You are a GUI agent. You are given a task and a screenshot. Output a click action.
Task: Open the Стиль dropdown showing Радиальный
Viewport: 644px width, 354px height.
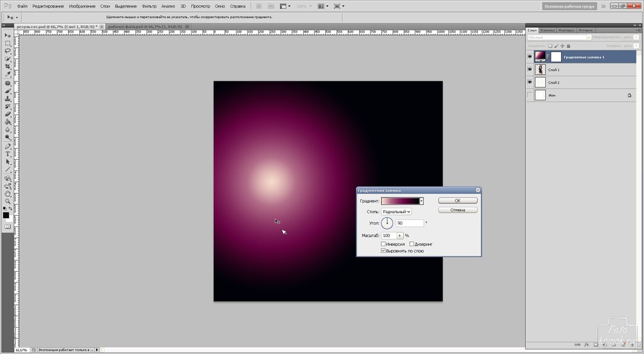(396, 212)
